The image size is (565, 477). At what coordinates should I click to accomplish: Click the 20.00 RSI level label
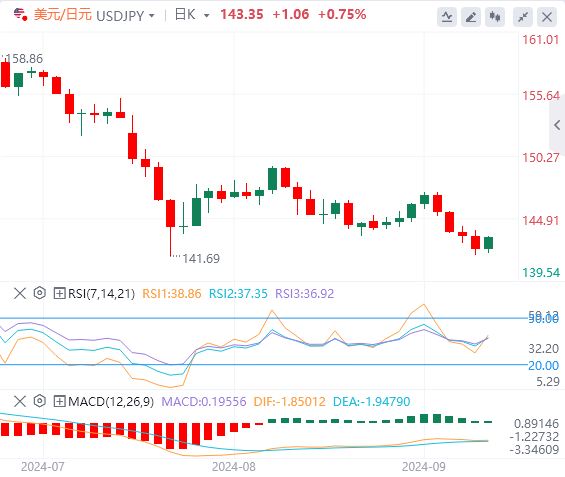click(x=543, y=365)
